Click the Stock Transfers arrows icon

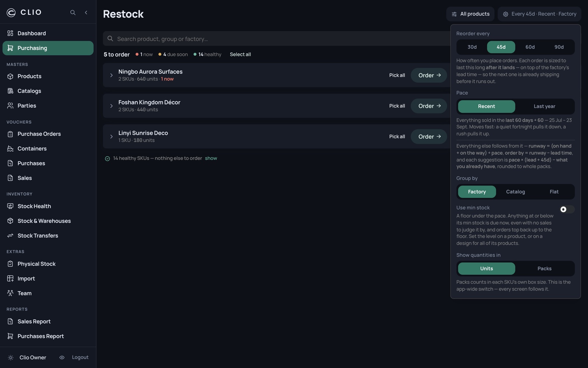point(10,236)
